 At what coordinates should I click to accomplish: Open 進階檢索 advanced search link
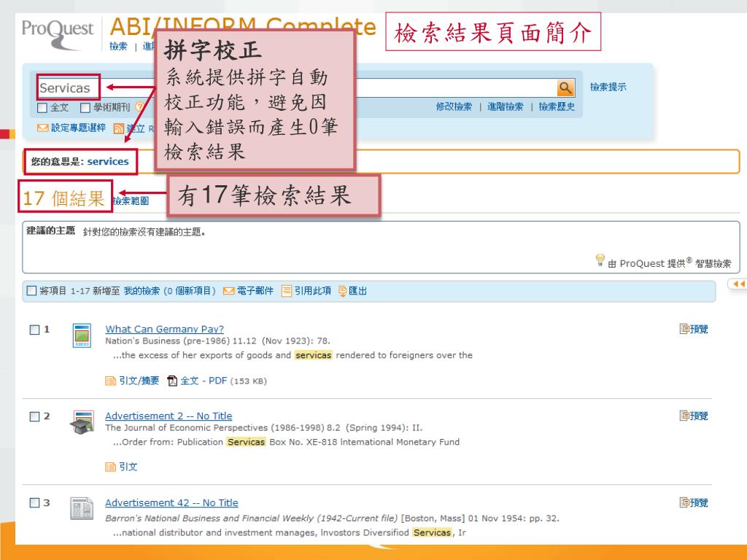505,106
